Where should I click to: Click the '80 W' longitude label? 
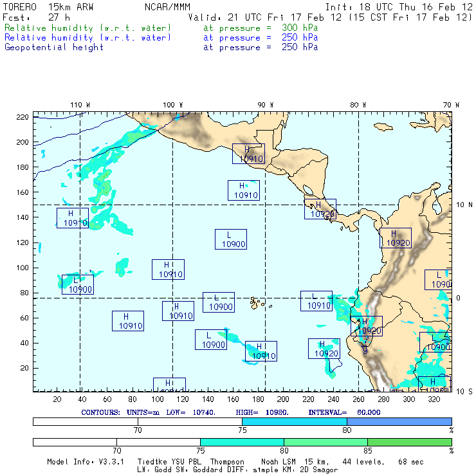click(x=358, y=105)
